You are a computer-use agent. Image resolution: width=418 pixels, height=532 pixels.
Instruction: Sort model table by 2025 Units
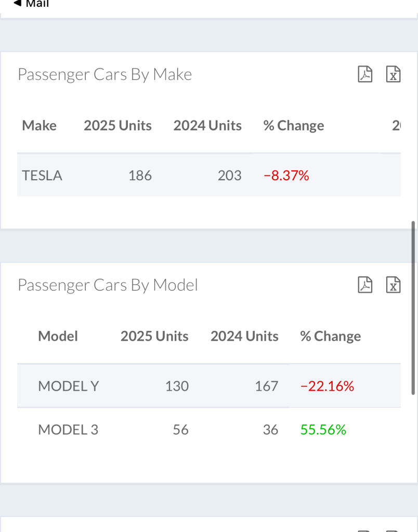point(154,336)
